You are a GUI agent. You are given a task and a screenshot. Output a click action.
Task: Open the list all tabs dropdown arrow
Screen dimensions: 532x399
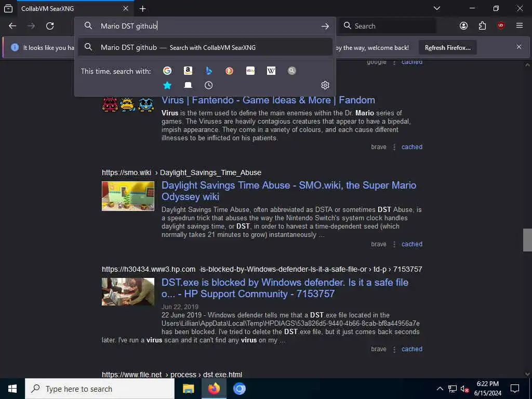(x=437, y=8)
